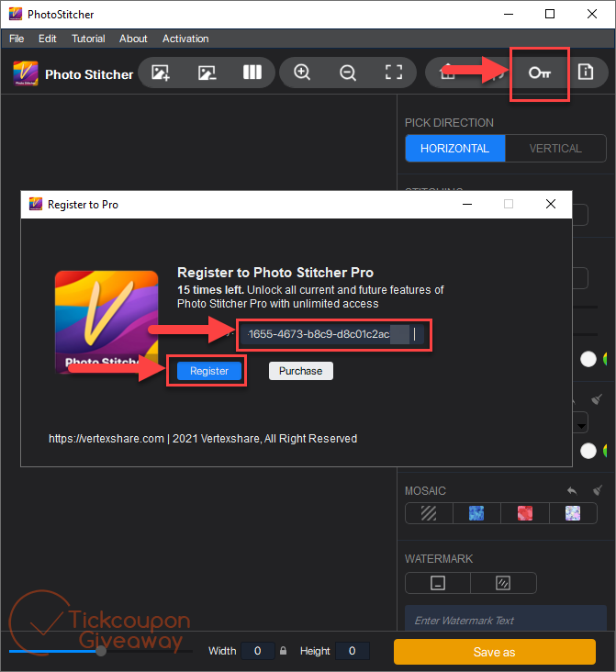Minimize the Register to Pro dialog
The image size is (616, 672).
[x=467, y=204]
